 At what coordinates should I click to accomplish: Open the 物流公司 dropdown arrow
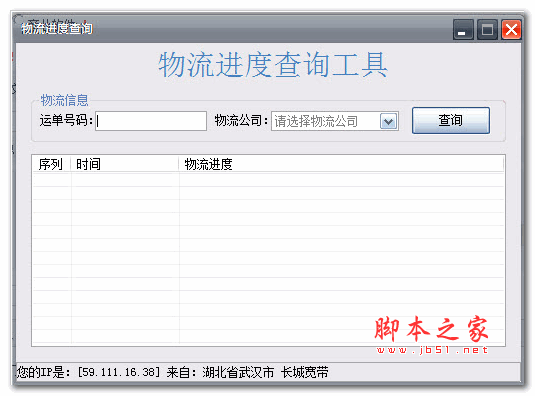(x=389, y=121)
